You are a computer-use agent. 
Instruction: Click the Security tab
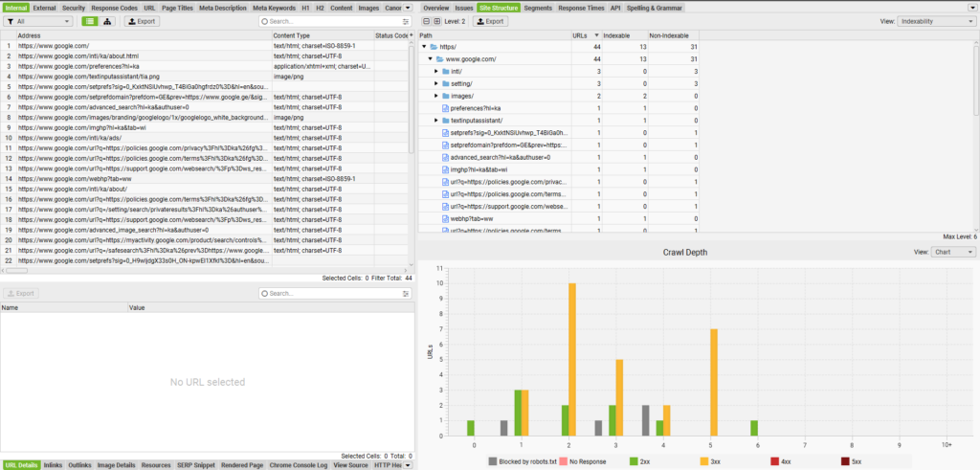(74, 8)
